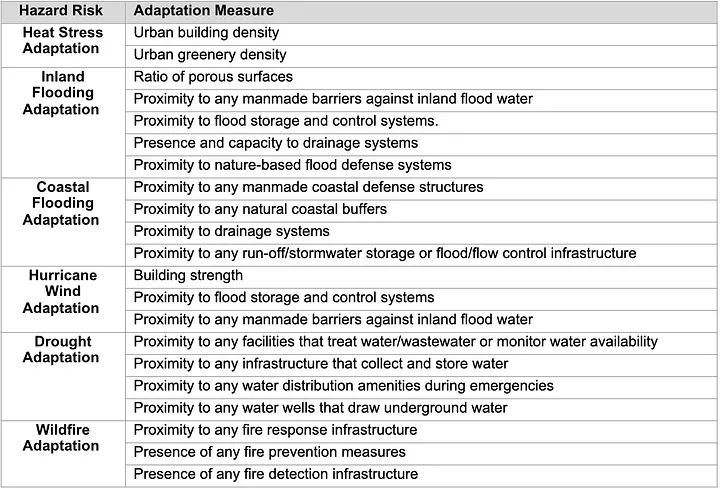Click Proximity to water wells row
This screenshot has width=720, height=489.
point(421,409)
